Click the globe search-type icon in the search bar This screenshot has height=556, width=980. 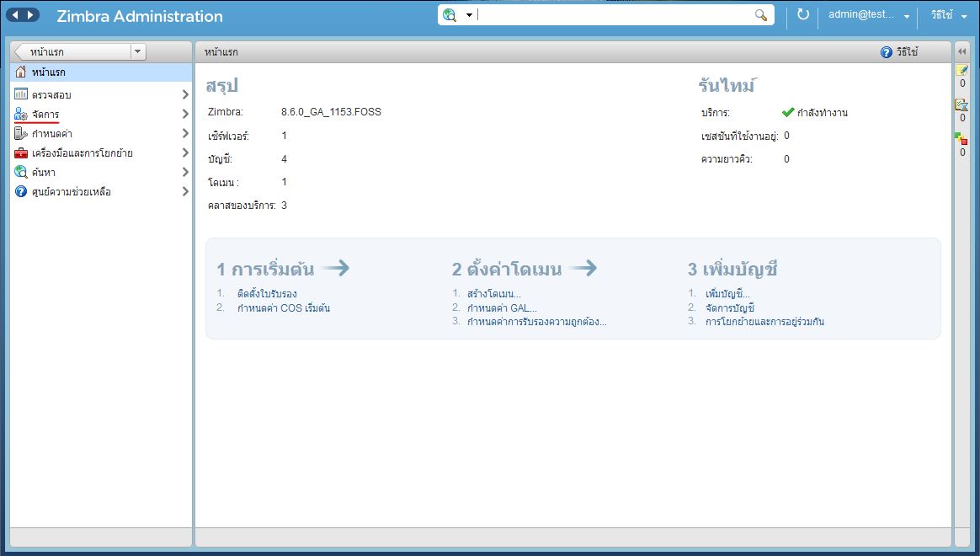click(x=450, y=15)
